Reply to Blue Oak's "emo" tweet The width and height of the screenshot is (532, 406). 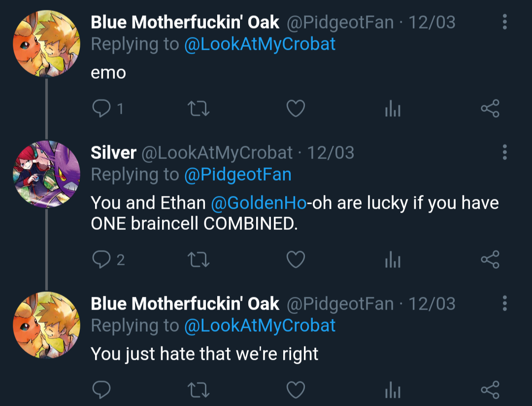(101, 108)
